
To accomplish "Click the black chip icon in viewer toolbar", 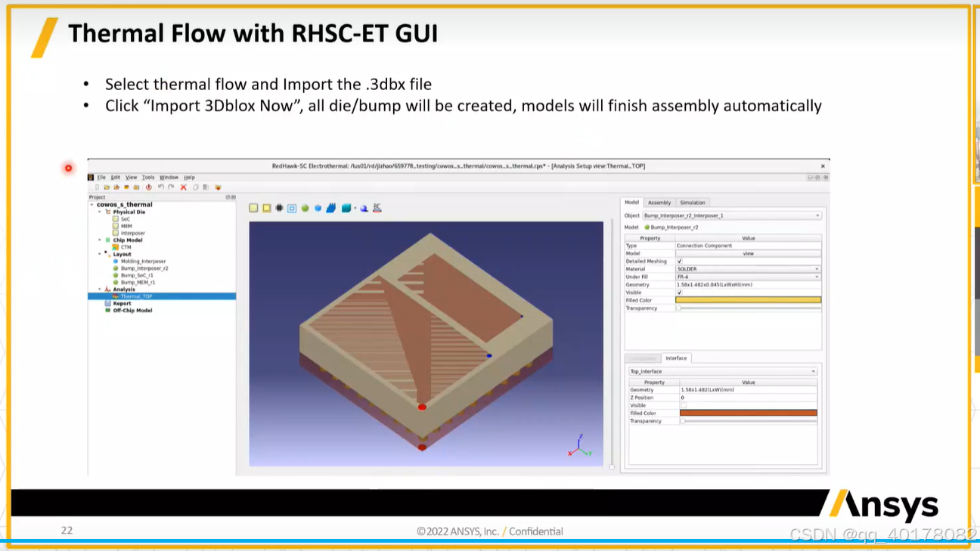I will [x=279, y=208].
